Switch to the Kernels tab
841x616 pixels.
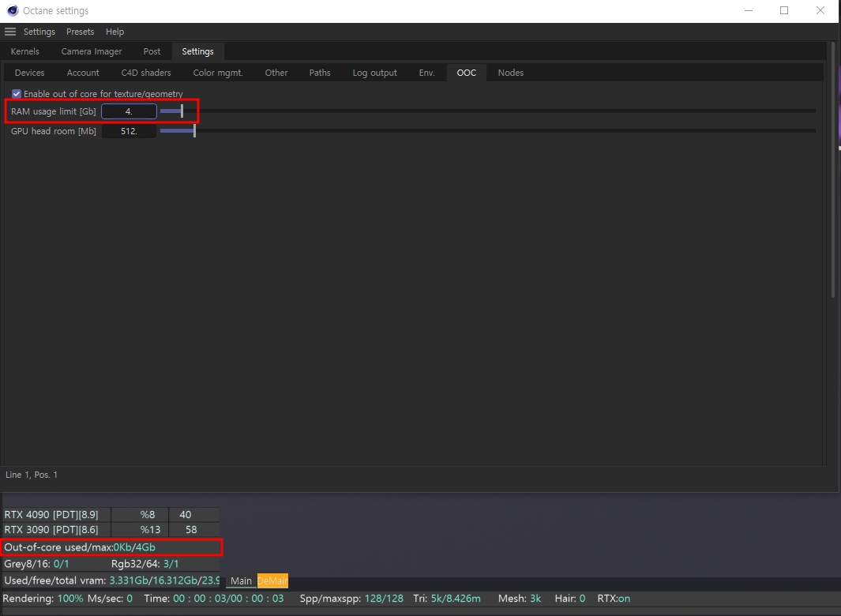[25, 51]
